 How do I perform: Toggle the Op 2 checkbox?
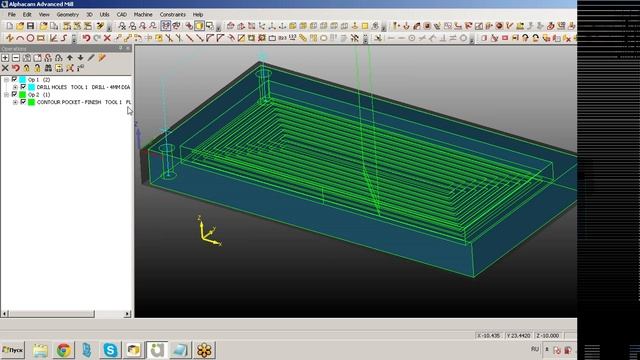pyautogui.click(x=14, y=94)
